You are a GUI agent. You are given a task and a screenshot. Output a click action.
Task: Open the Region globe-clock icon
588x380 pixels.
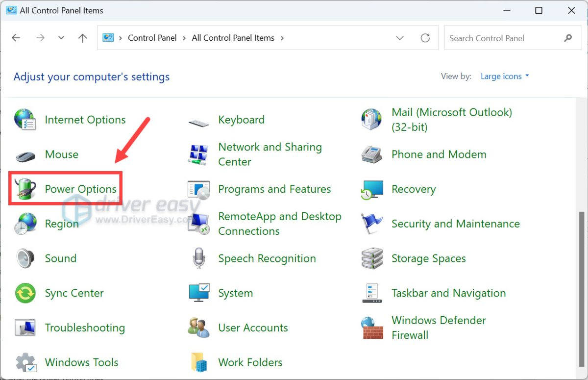pyautogui.click(x=25, y=224)
